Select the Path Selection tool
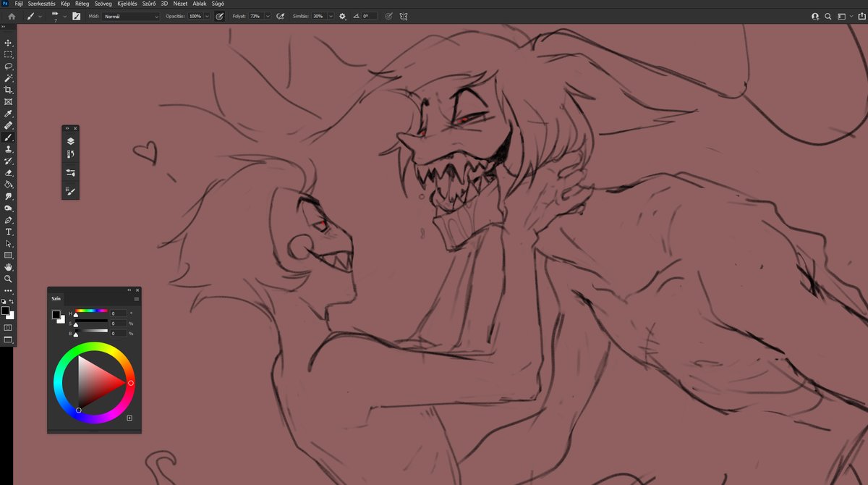868x485 pixels. (9, 243)
